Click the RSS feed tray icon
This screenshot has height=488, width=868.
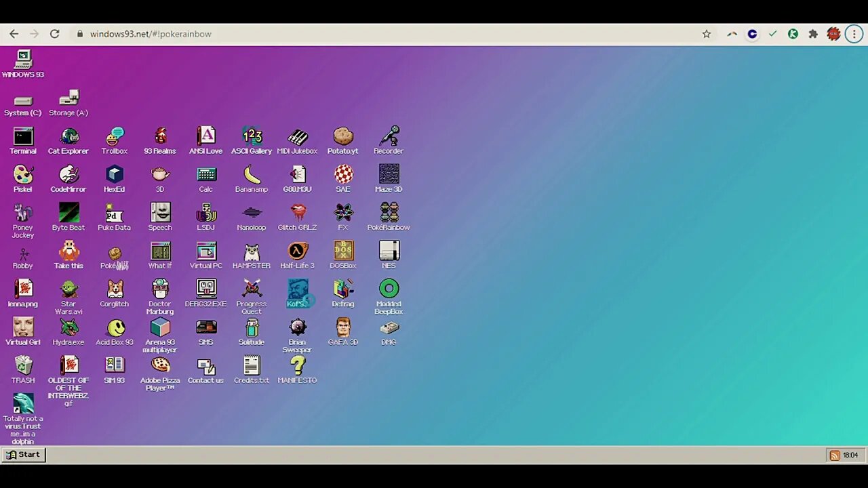(x=835, y=455)
